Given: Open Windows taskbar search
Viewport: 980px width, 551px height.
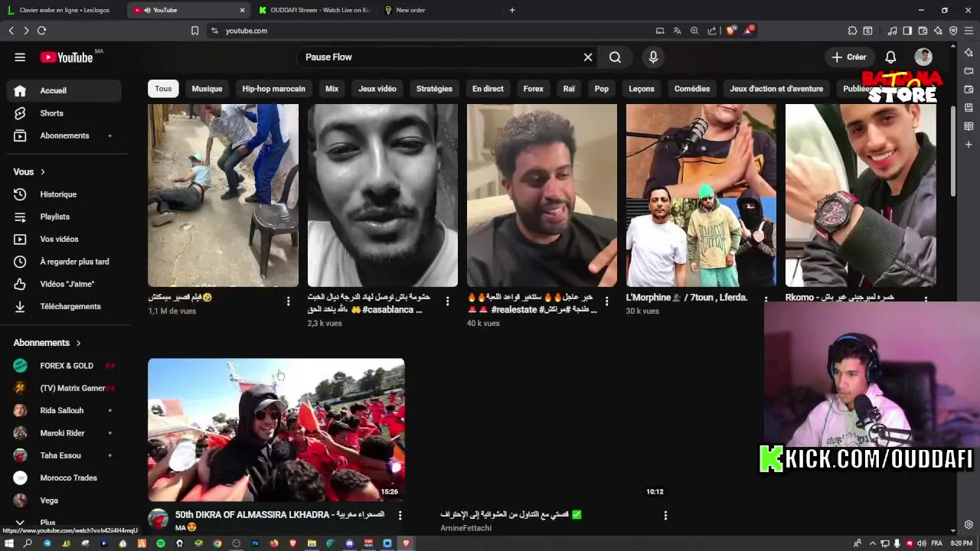Looking at the screenshot, I should coord(28,543).
